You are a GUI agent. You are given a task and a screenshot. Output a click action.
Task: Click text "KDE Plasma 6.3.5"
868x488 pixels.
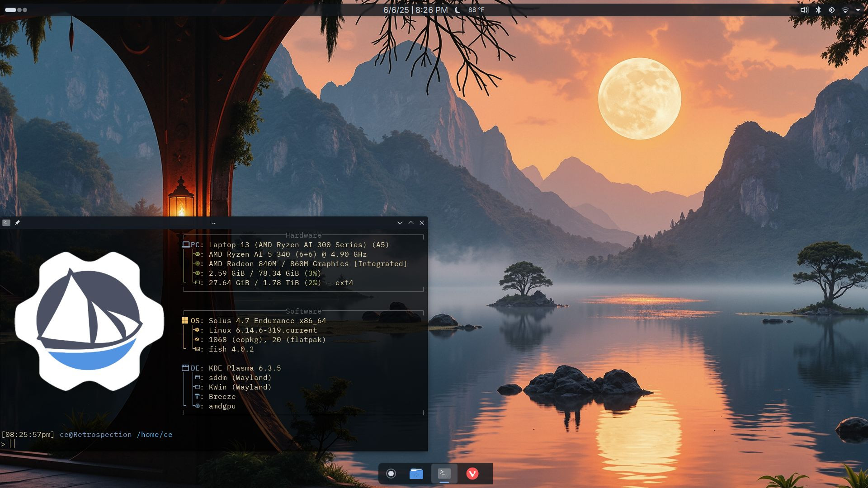click(x=245, y=368)
